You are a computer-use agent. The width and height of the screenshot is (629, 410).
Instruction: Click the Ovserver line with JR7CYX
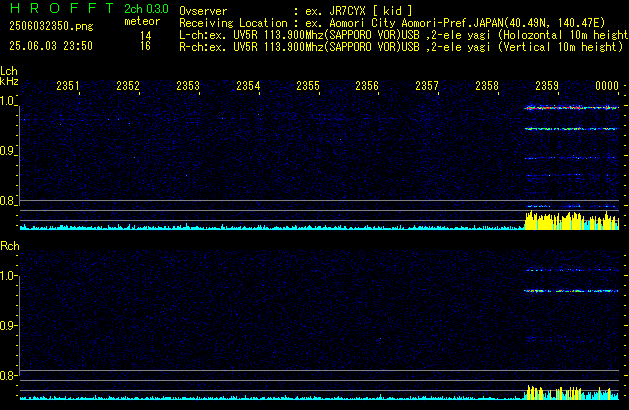tap(296, 11)
